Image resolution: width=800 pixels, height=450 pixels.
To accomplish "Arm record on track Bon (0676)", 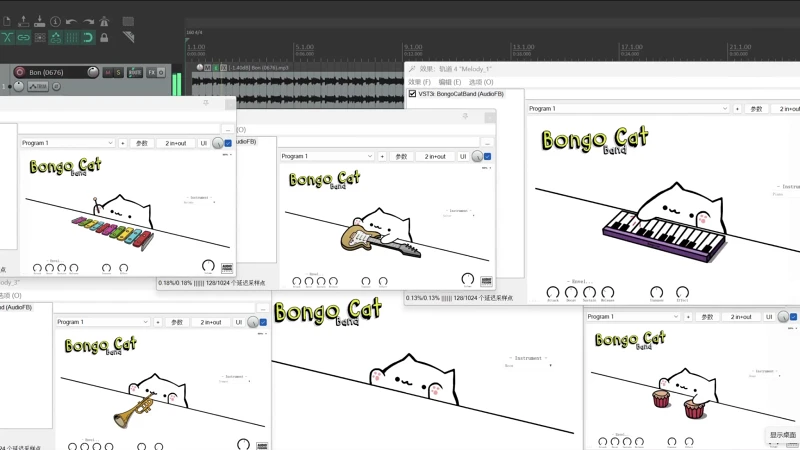I will click(19, 72).
